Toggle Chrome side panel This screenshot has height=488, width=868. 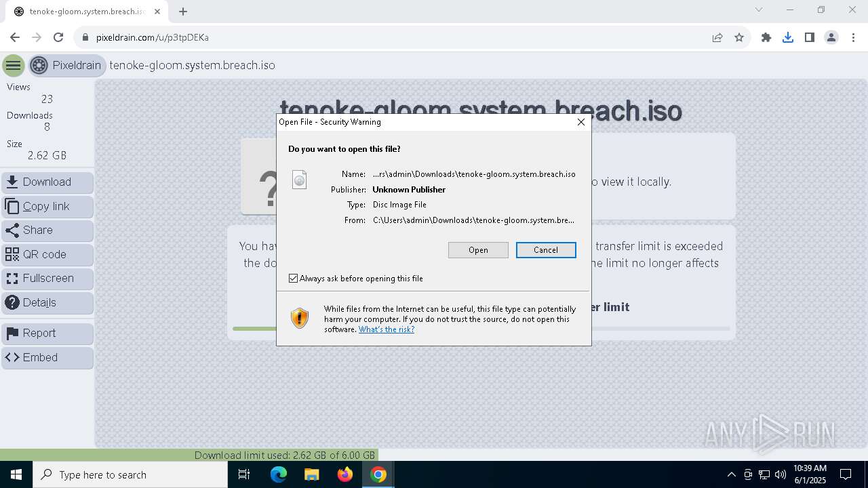(x=810, y=37)
